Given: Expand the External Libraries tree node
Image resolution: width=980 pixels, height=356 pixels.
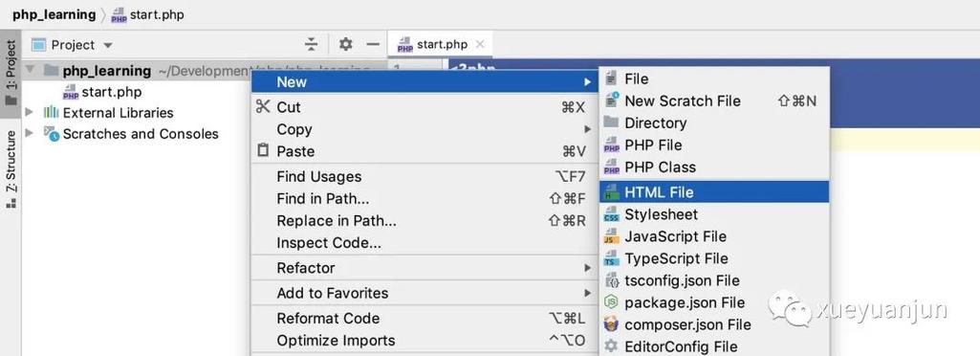Looking at the screenshot, I should pos(29,113).
